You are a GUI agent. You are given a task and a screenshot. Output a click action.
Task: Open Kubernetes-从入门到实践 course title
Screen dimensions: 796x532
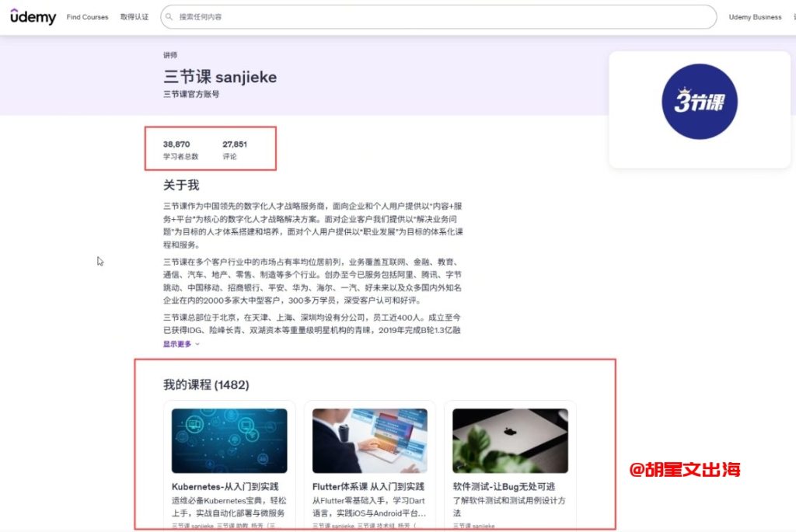[x=225, y=486]
